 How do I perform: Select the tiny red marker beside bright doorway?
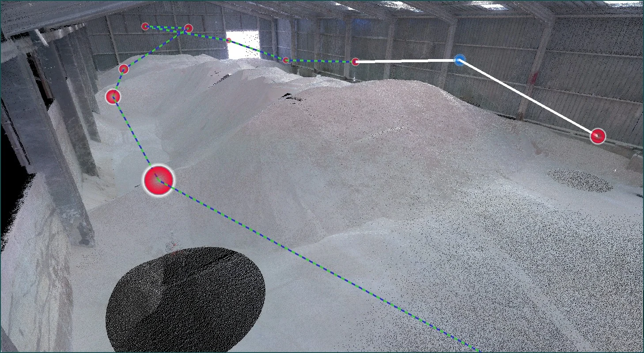[228, 40]
